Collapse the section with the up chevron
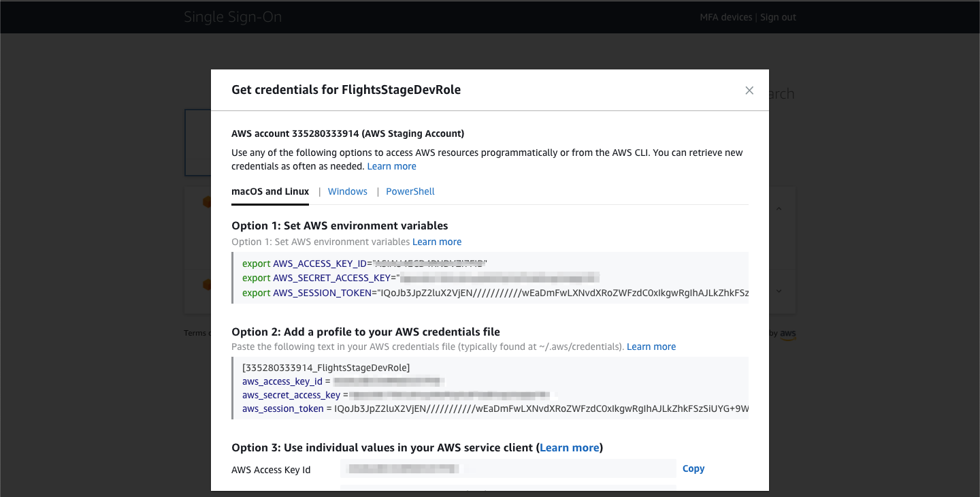This screenshot has width=980, height=497. pos(779,208)
